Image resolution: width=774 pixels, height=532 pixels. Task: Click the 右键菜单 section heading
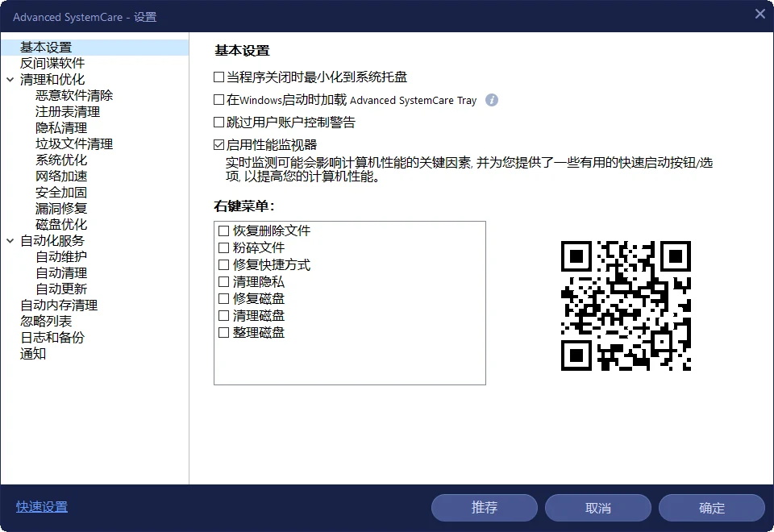244,206
